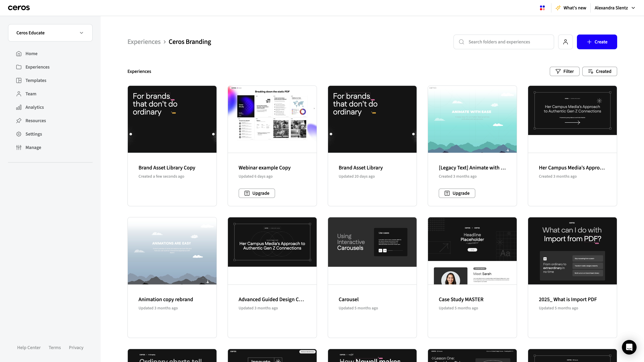Open the Created sort dropdown
This screenshot has width=644, height=362.
[x=600, y=71]
